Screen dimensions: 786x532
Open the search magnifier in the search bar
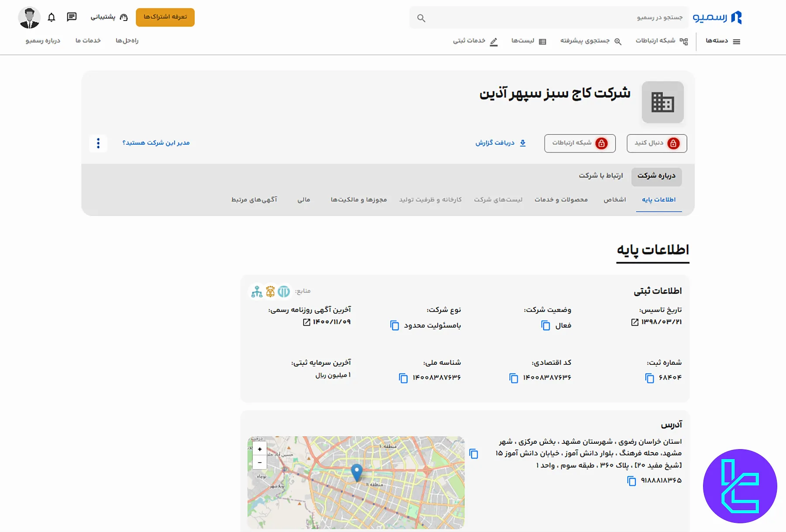pos(421,17)
